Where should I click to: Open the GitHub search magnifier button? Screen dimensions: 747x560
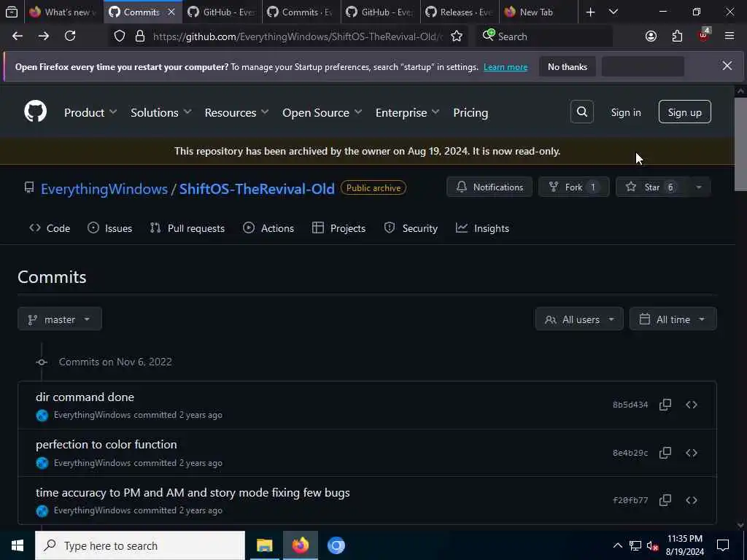point(581,112)
